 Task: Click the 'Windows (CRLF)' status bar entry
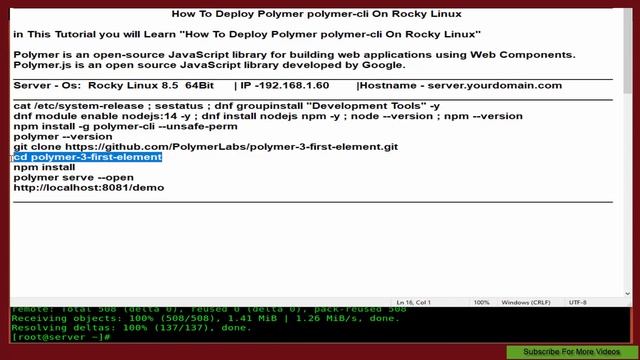[x=526, y=302]
